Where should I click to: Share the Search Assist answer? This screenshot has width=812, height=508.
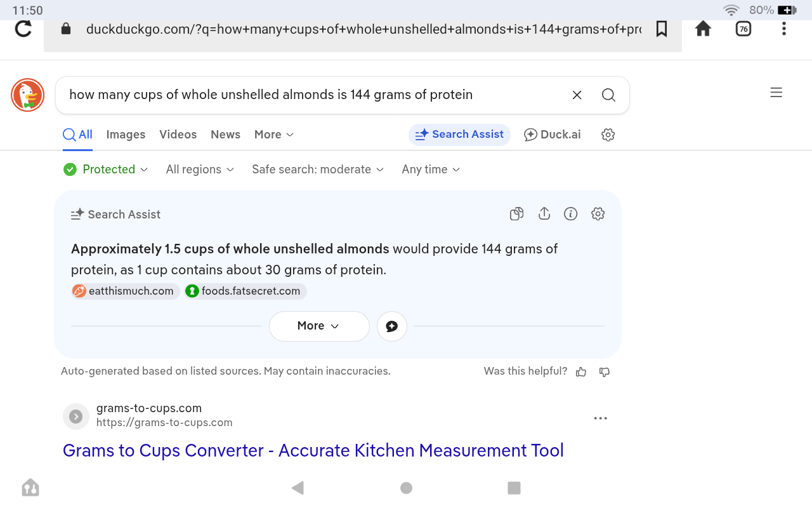pos(544,214)
